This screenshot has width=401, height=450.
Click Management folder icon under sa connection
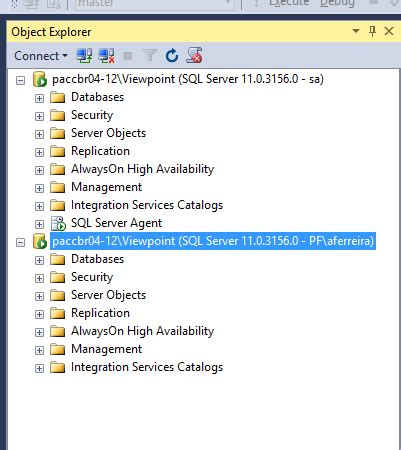(x=58, y=187)
